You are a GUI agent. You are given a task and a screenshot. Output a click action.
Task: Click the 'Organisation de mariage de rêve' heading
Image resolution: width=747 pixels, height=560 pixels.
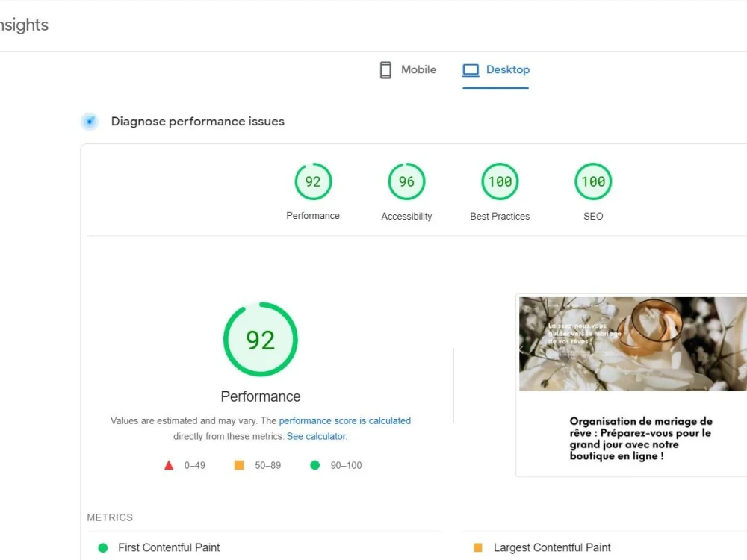coord(641,438)
